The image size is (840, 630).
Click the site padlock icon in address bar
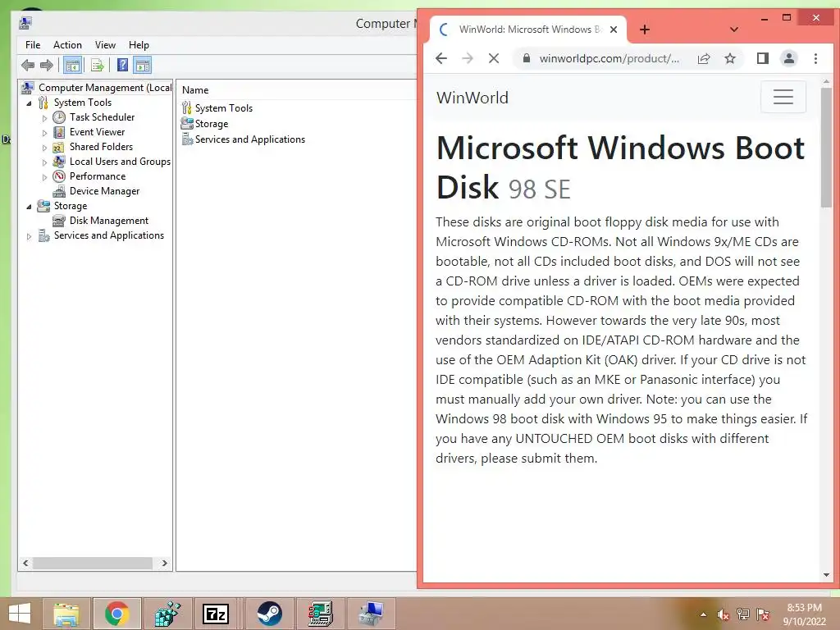[526, 58]
